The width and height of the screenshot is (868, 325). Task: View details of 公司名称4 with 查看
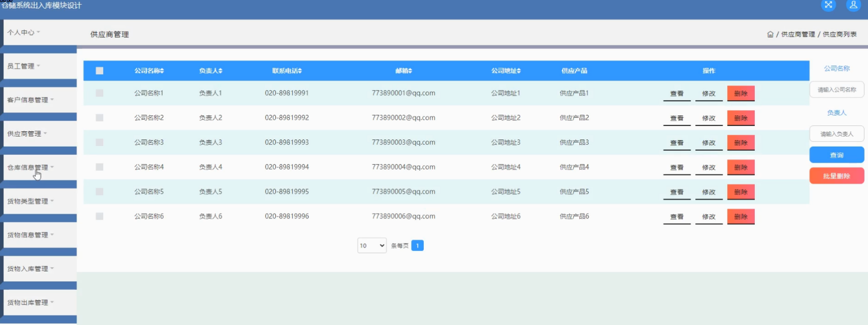point(677,168)
